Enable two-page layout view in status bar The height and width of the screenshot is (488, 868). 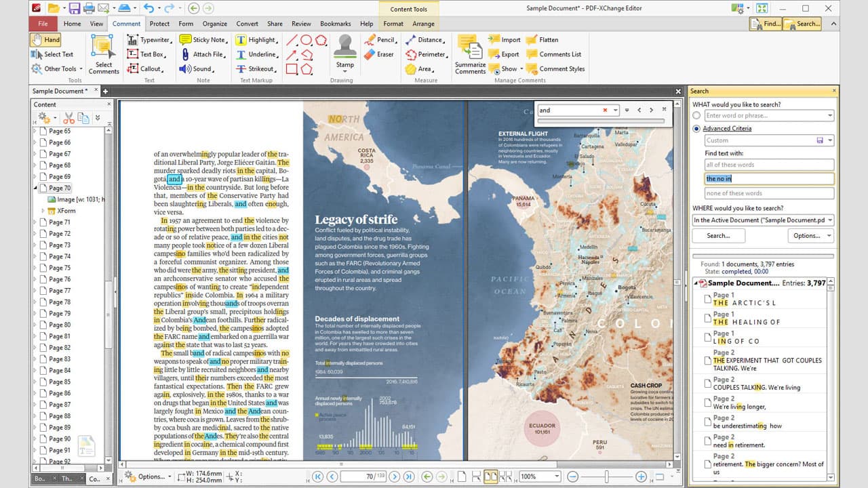490,476
